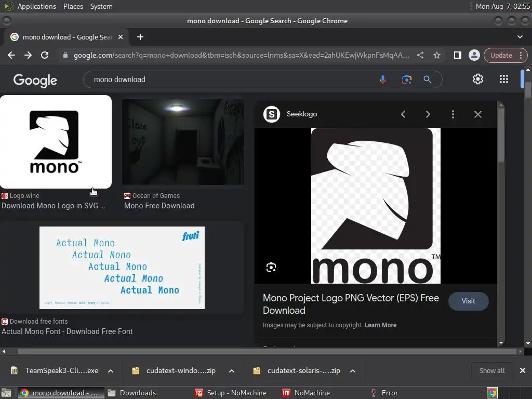
Task: Search inside image with Lens icon
Action: (271, 268)
